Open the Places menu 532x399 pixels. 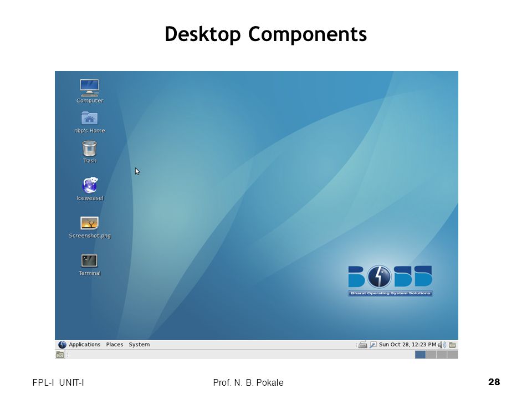coord(115,344)
